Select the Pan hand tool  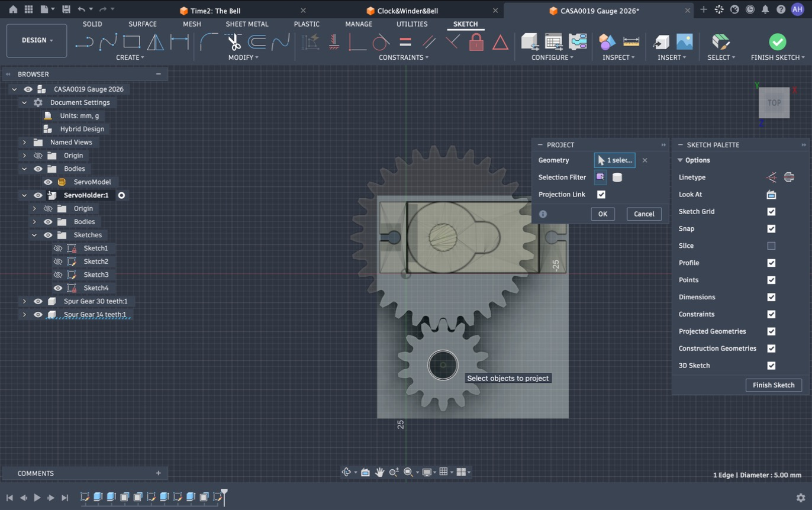click(379, 472)
